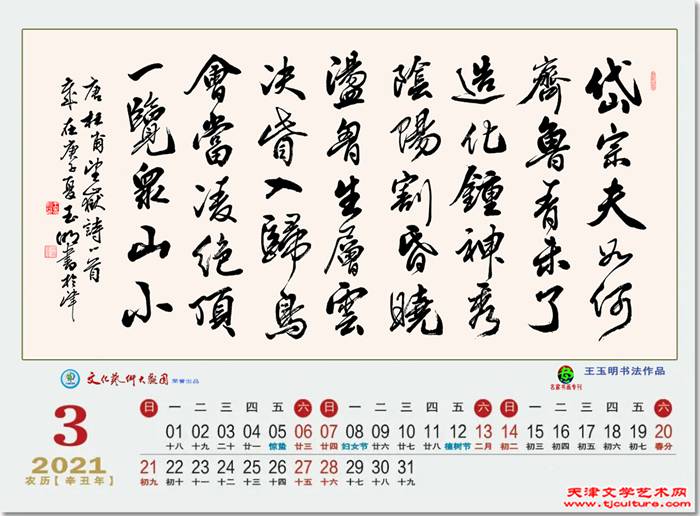Image resolution: width=700 pixels, height=516 pixels.
Task: Select red date 27
Action: click(x=303, y=467)
